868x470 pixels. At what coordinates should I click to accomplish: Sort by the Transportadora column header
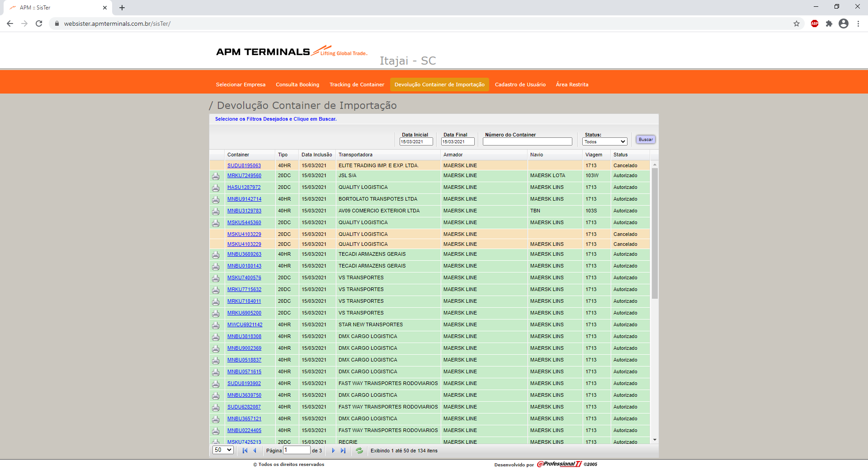388,155
